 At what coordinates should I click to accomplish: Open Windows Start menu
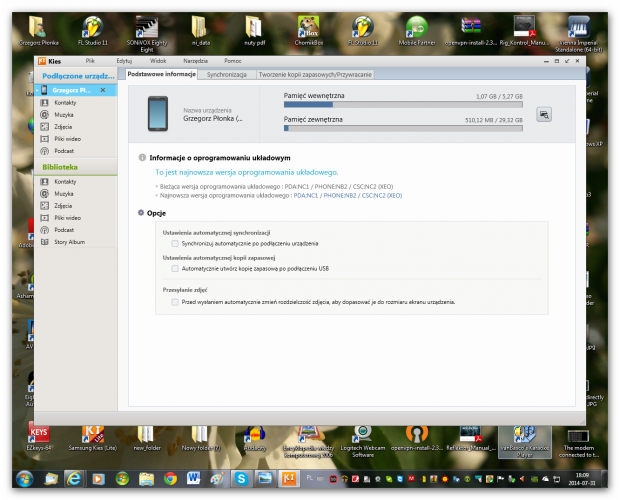[25, 479]
